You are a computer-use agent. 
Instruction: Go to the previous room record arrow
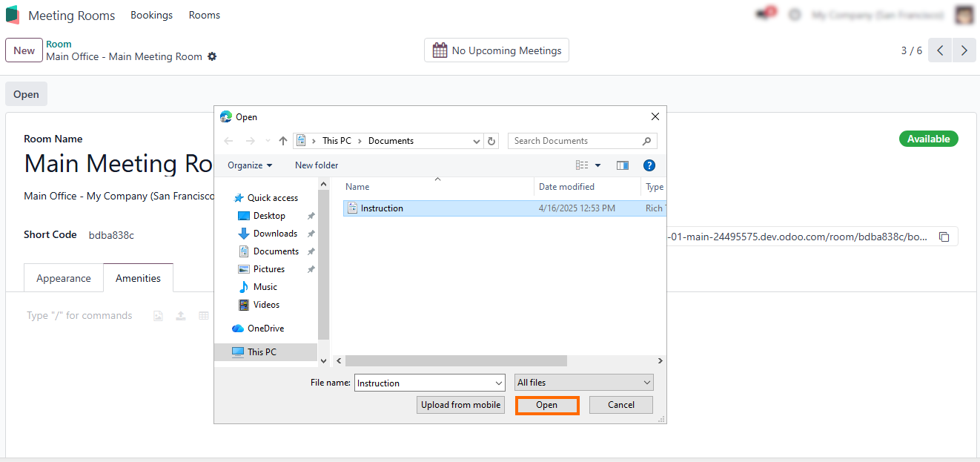point(940,50)
